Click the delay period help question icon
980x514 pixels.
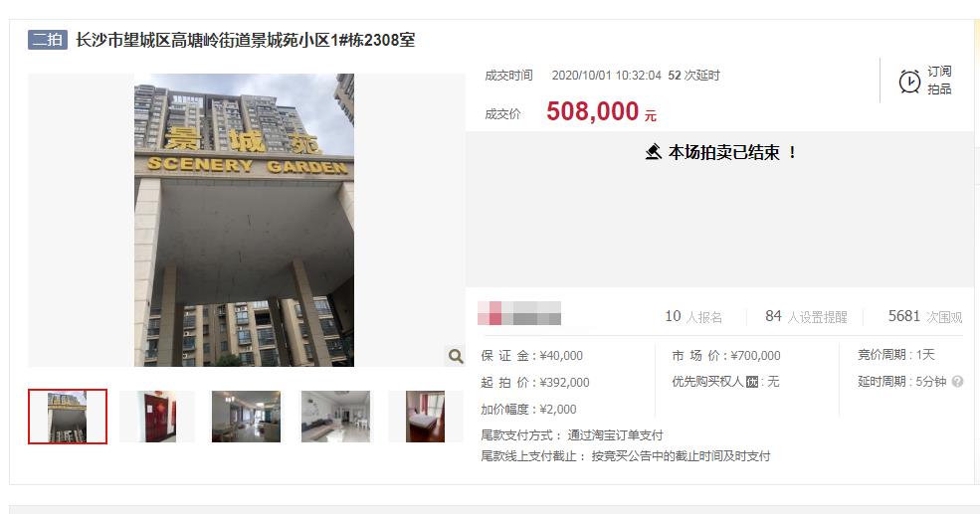(957, 381)
